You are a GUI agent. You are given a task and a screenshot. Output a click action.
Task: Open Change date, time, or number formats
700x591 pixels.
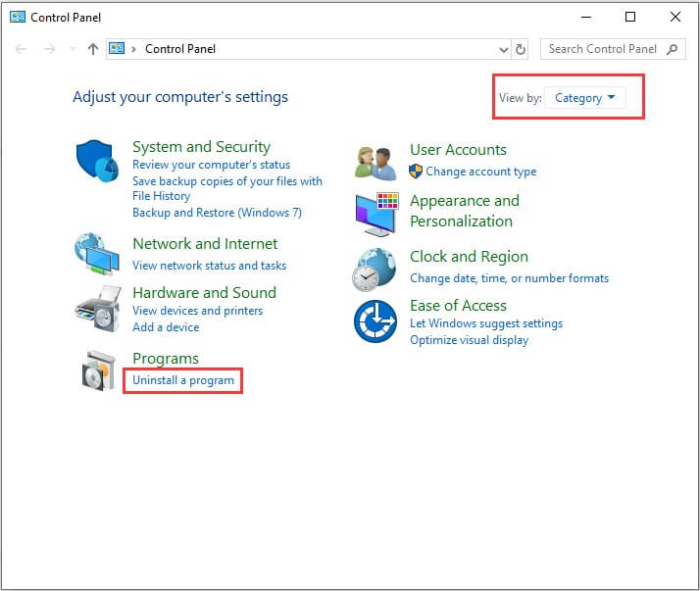point(510,278)
